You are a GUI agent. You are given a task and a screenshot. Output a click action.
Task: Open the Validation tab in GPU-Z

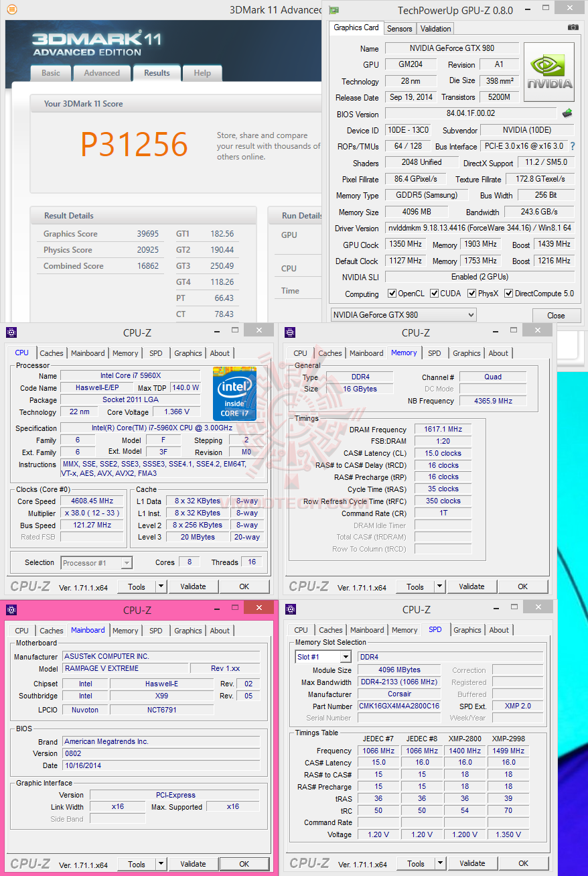click(436, 29)
